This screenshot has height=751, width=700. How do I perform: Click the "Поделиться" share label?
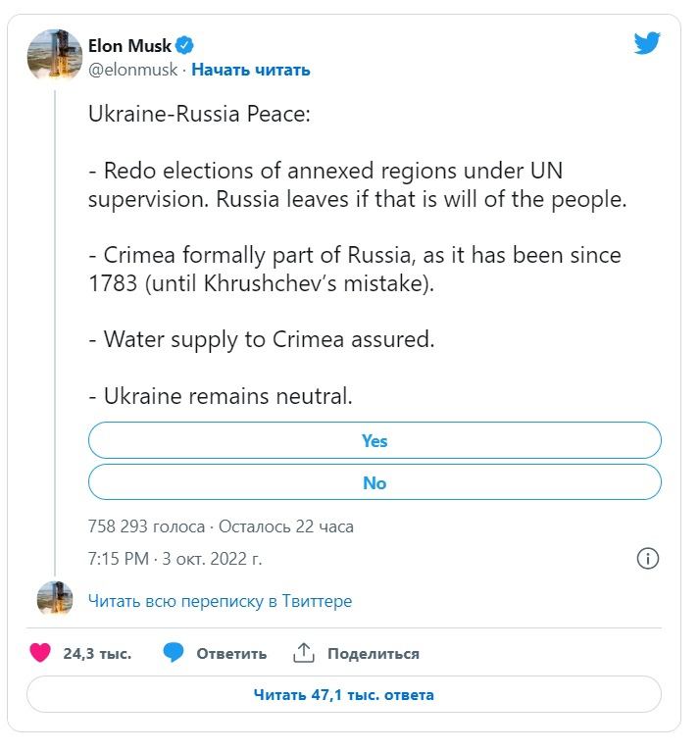tap(374, 654)
